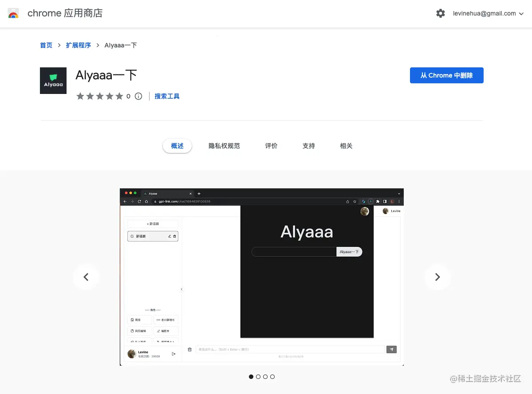Select the second carousel dot
Viewport: 532px width, 394px height.
pyautogui.click(x=258, y=377)
